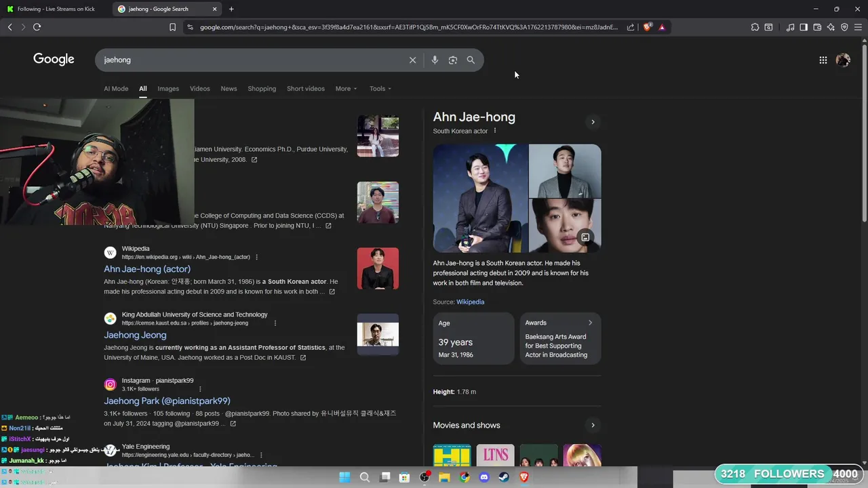Open the Google apps grid
Image resolution: width=868 pixels, height=488 pixels.
tap(823, 60)
